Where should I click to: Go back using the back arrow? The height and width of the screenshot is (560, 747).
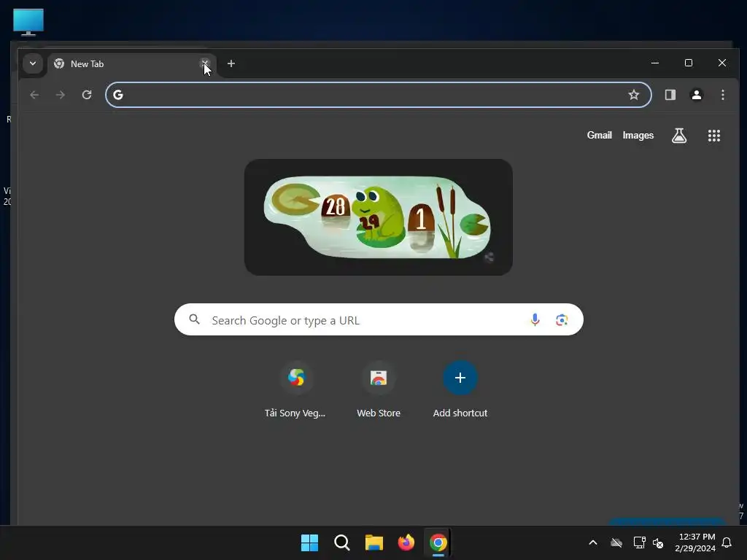[x=34, y=95]
